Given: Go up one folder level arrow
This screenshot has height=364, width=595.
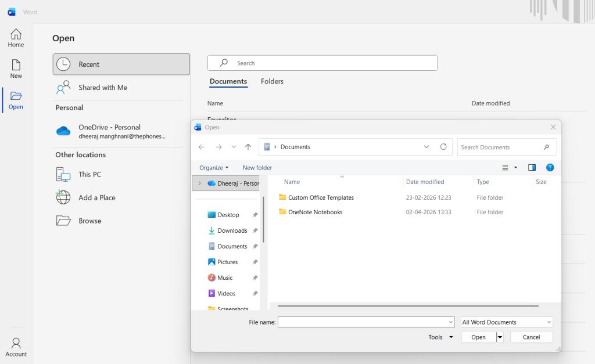Looking at the screenshot, I should coord(248,147).
